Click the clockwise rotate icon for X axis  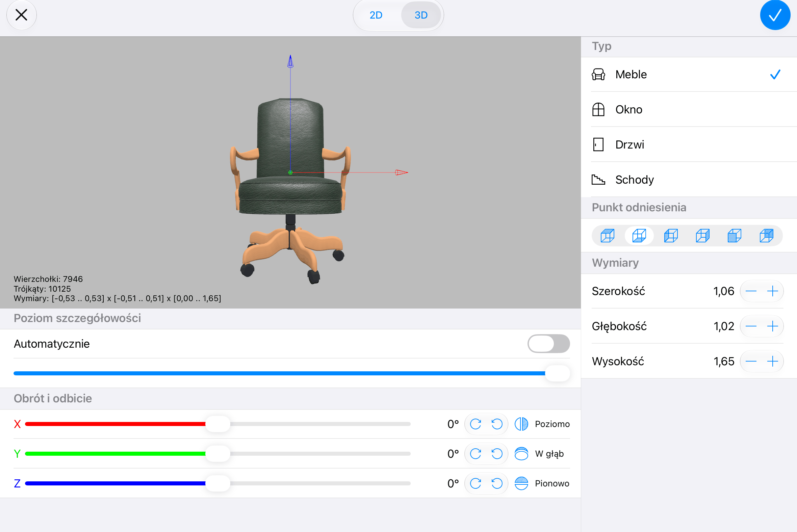tap(475, 424)
